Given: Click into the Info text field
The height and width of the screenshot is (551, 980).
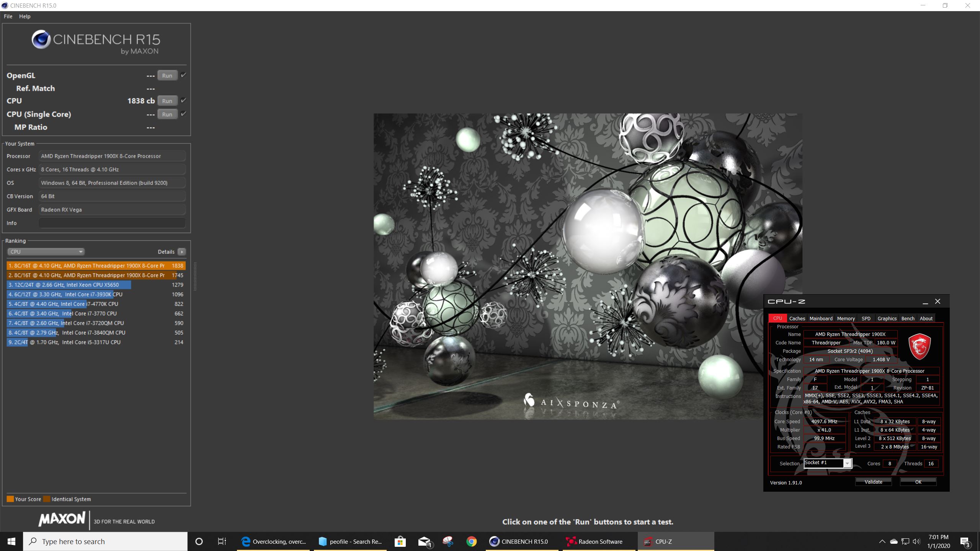Looking at the screenshot, I should [x=112, y=223].
